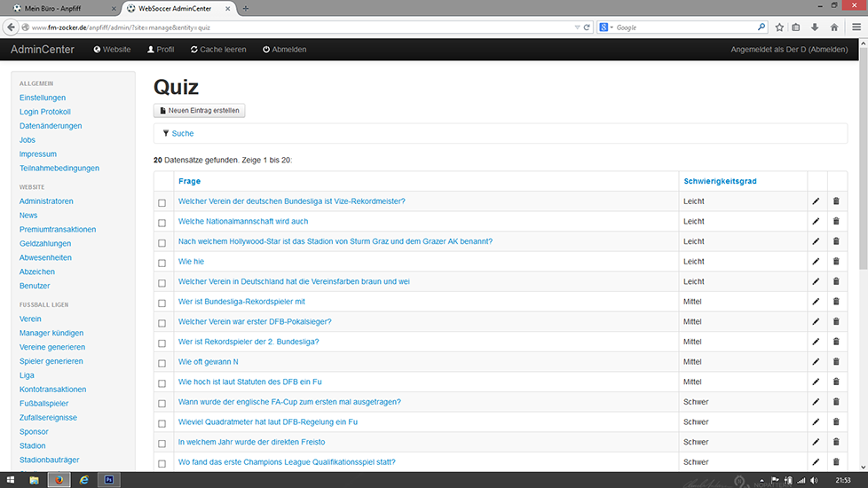
Task: Open Firefox home page icon
Action: (832, 28)
